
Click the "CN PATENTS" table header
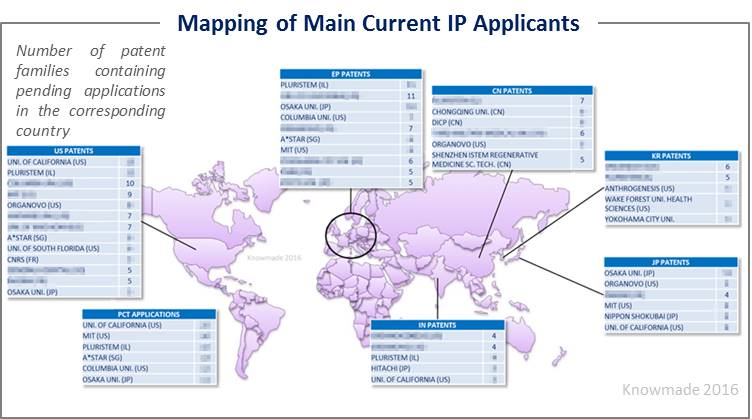pos(512,91)
